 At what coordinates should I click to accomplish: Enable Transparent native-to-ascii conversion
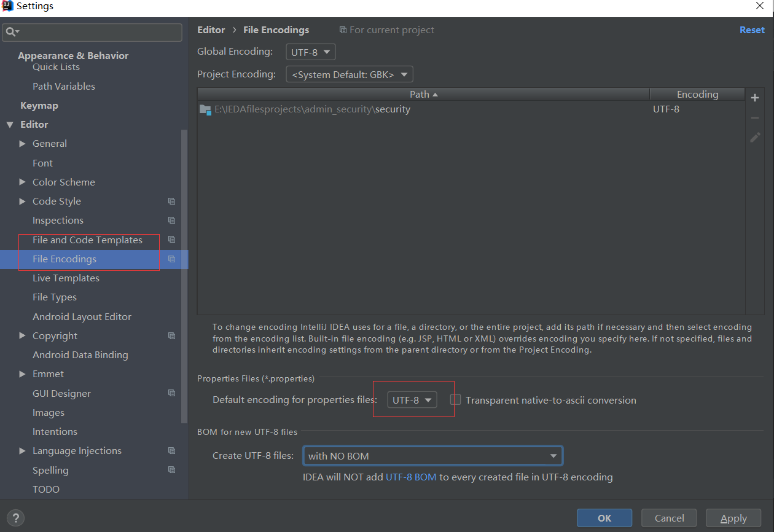point(456,400)
